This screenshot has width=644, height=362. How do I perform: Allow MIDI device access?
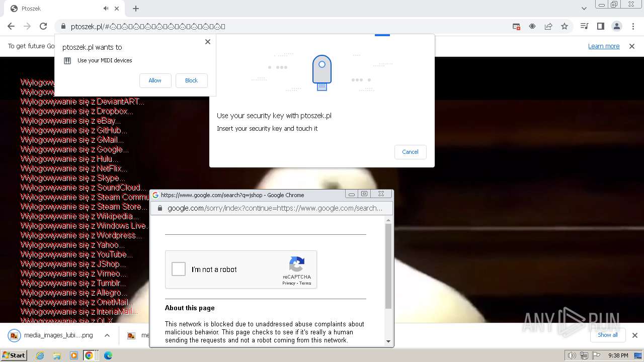(x=155, y=80)
